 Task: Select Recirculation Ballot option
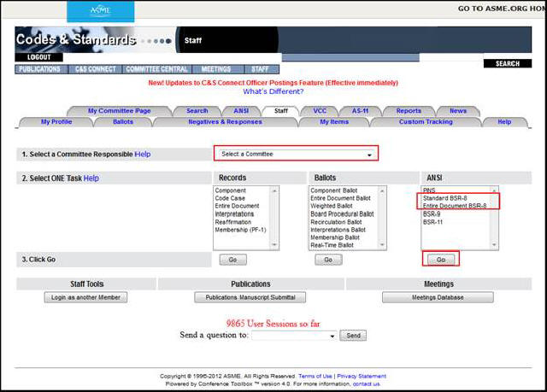pyautogui.click(x=336, y=222)
